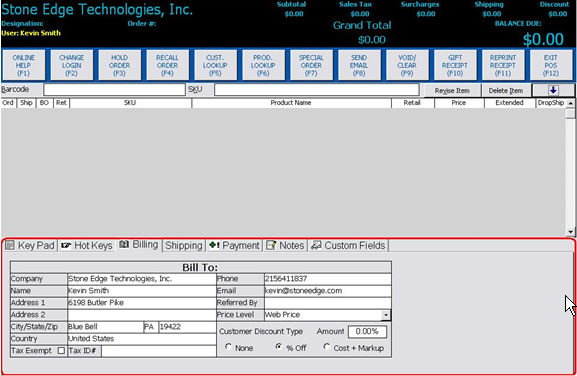577x376 pixels.
Task: Click Online Help (F1) button
Action: click(24, 65)
